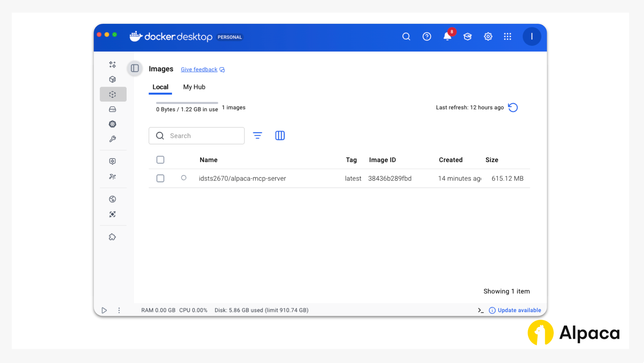Open the terminal icon in status bar
Viewport: 644px width, 363px height.
481,310
